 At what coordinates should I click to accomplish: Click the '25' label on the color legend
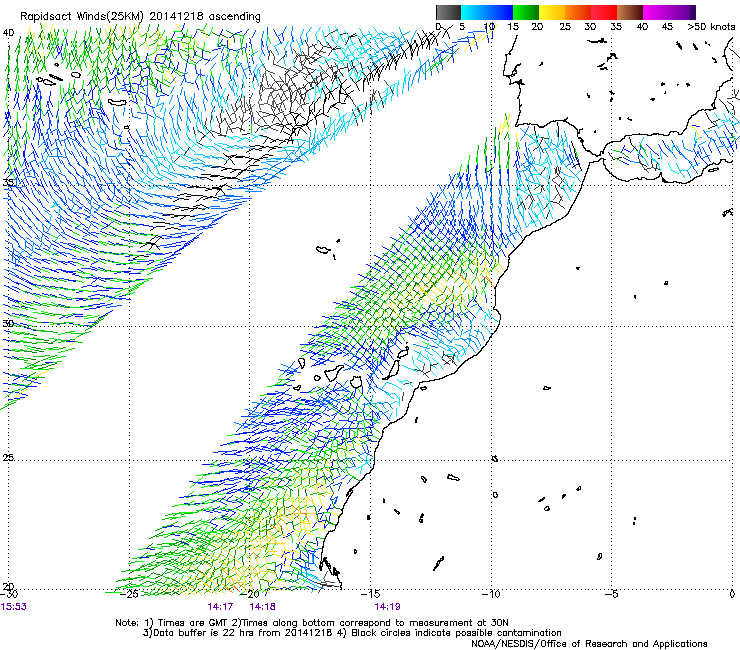[x=565, y=27]
